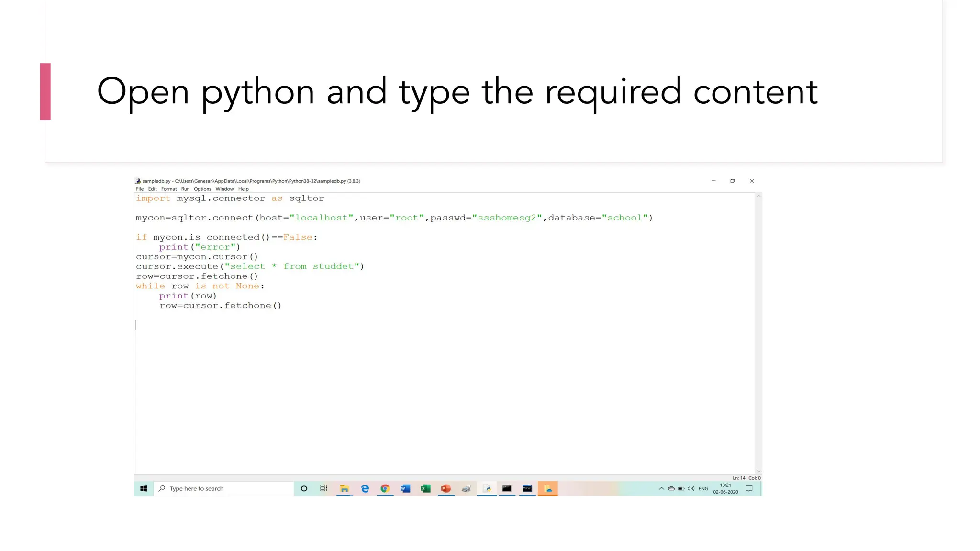Click the Col: 0 status bar entry
The height and width of the screenshot is (551, 980).
[755, 478]
